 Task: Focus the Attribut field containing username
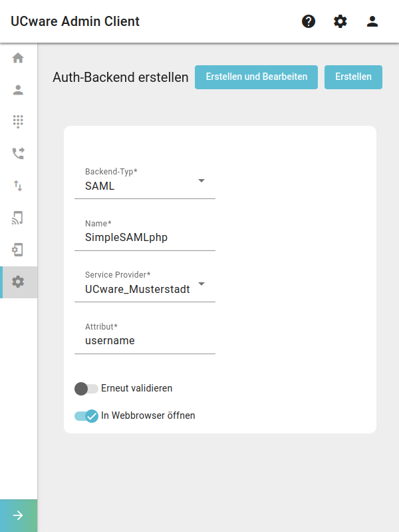click(145, 337)
